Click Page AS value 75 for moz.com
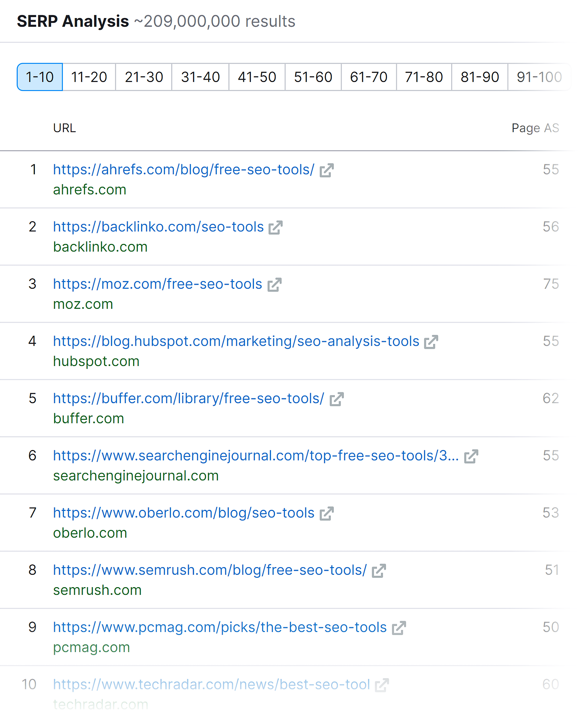 click(x=551, y=284)
